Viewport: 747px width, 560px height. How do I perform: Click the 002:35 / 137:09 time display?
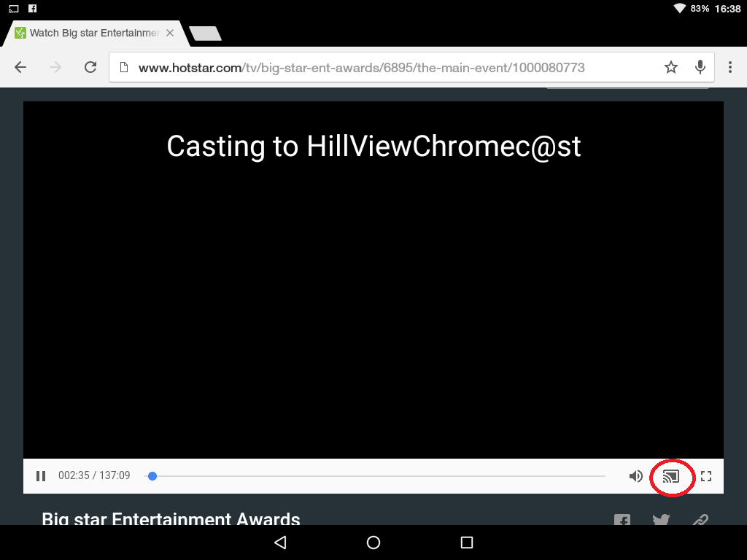coord(94,475)
